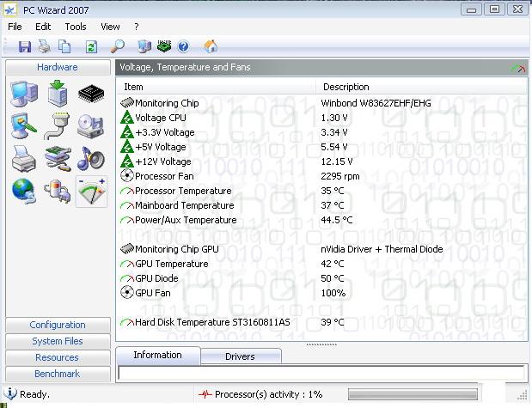Click the green Refresh toolbar icon
The height and width of the screenshot is (408, 532).
tap(91, 46)
